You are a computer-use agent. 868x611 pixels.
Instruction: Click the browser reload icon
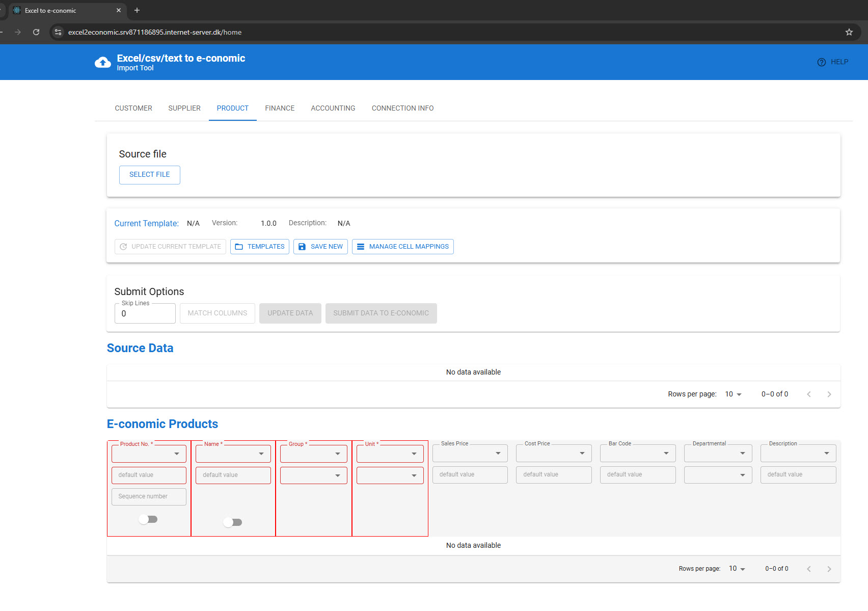click(x=36, y=32)
